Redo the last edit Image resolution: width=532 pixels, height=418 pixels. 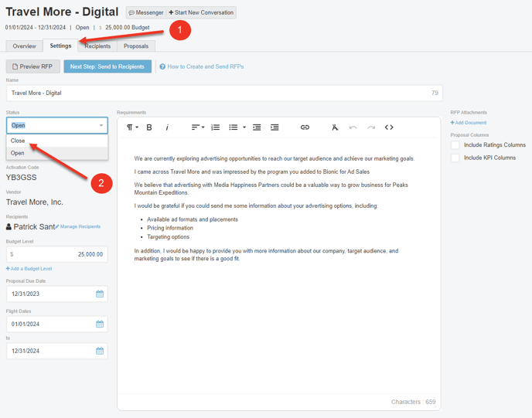click(x=371, y=127)
